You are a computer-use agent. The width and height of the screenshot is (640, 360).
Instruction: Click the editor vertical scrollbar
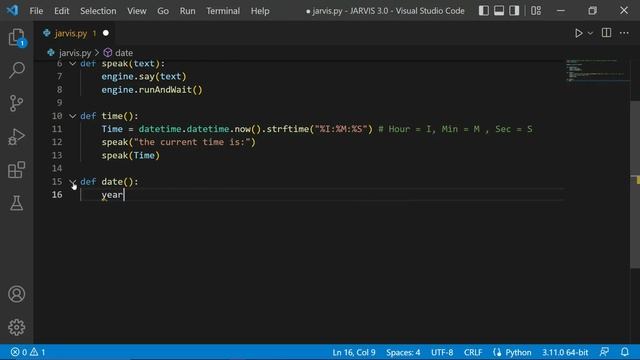pos(635,184)
